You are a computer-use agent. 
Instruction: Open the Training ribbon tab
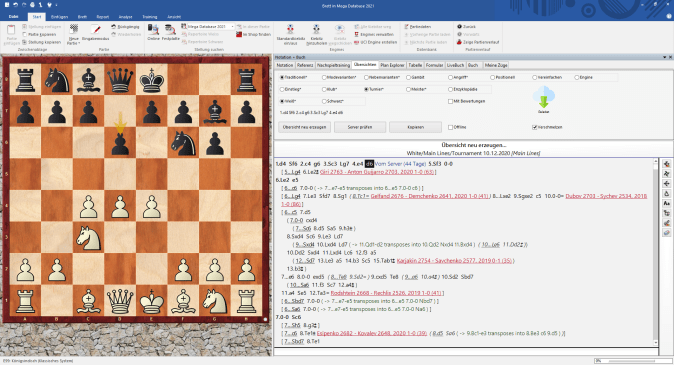pyautogui.click(x=150, y=17)
